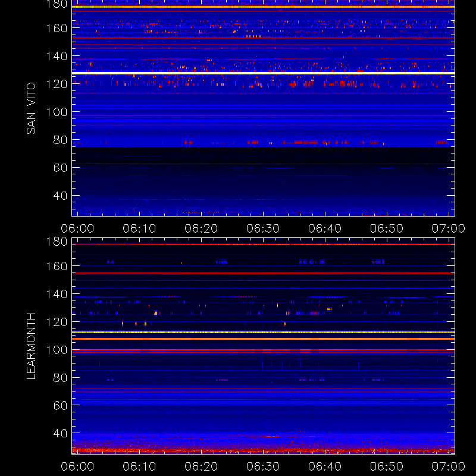Screen dimensions: 476x476
Task: Click the 160 frequency label for SAN VITO
Action: pos(57,28)
